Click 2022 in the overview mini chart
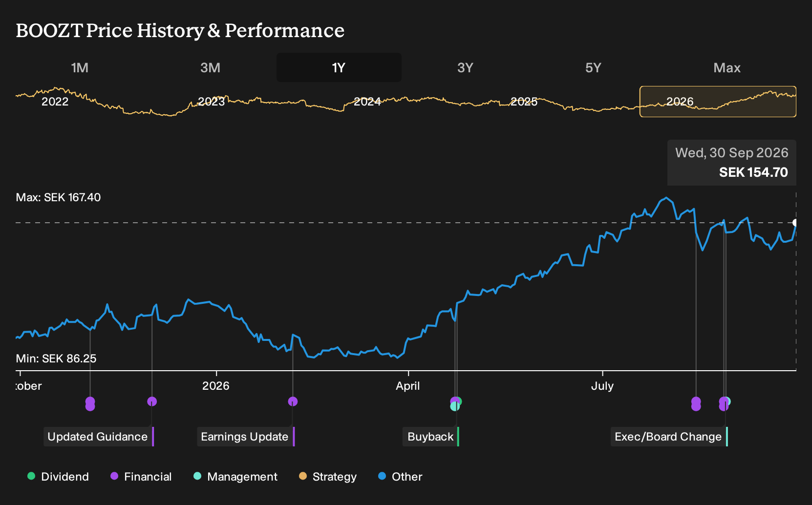 point(55,102)
